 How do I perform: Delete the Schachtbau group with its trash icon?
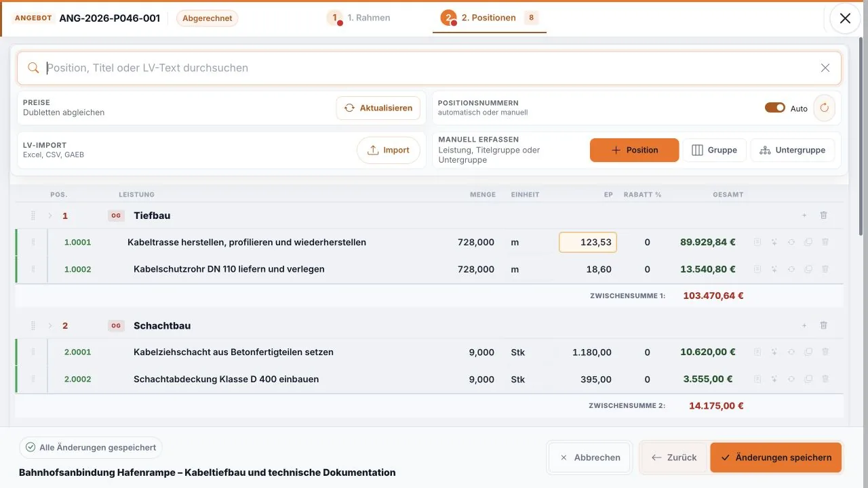(x=824, y=325)
